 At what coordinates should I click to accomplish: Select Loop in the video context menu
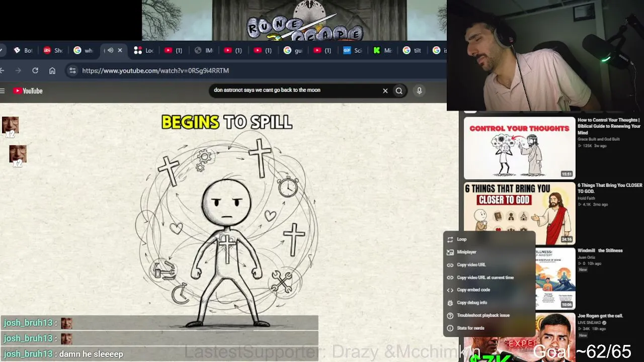pos(489,239)
